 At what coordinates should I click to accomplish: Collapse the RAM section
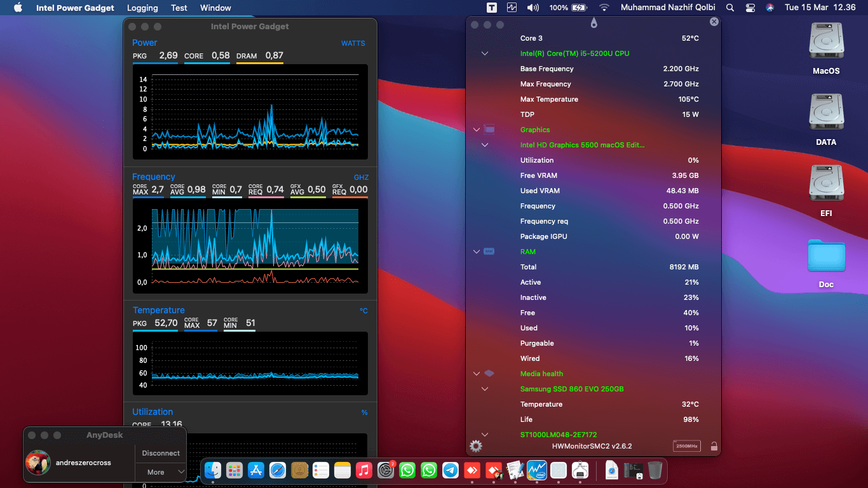(x=476, y=252)
